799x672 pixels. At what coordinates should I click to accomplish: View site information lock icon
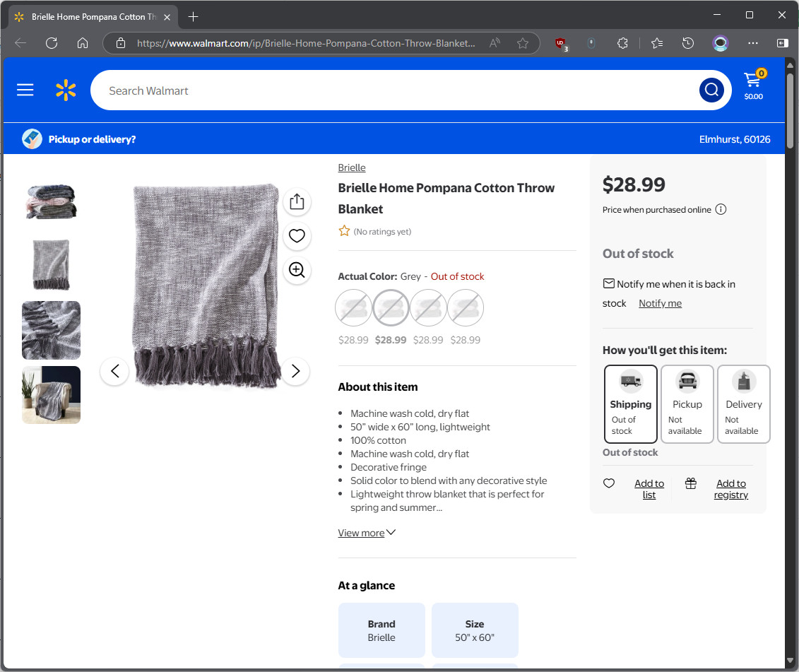pos(120,43)
